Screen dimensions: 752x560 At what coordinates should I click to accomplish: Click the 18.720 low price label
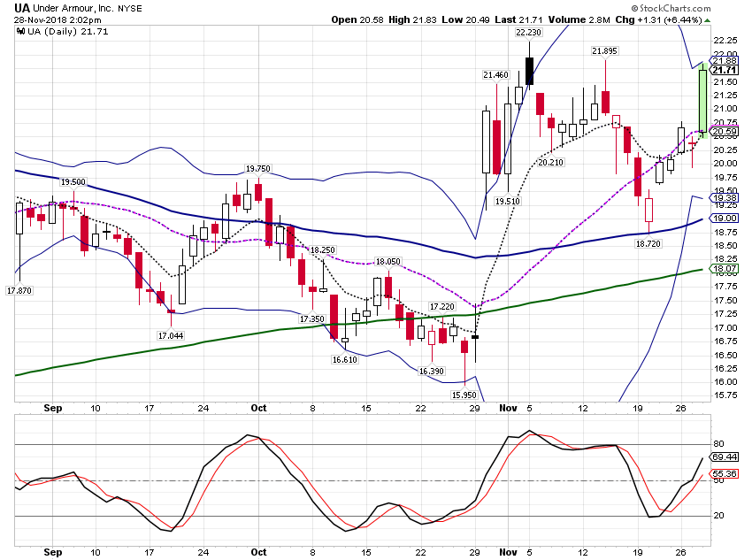pyautogui.click(x=648, y=244)
